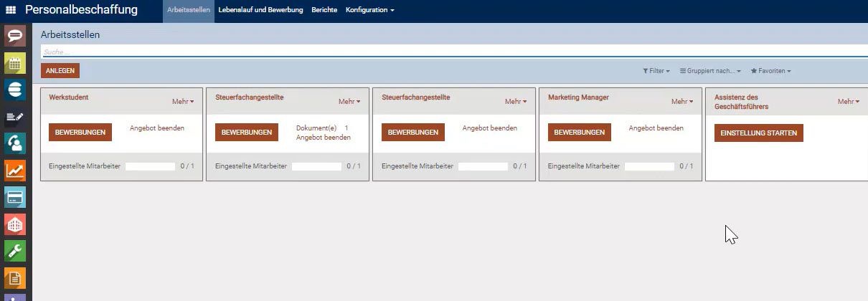The image size is (868, 301).
Task: Expand the Konfiguration dropdown menu
Action: click(x=369, y=11)
